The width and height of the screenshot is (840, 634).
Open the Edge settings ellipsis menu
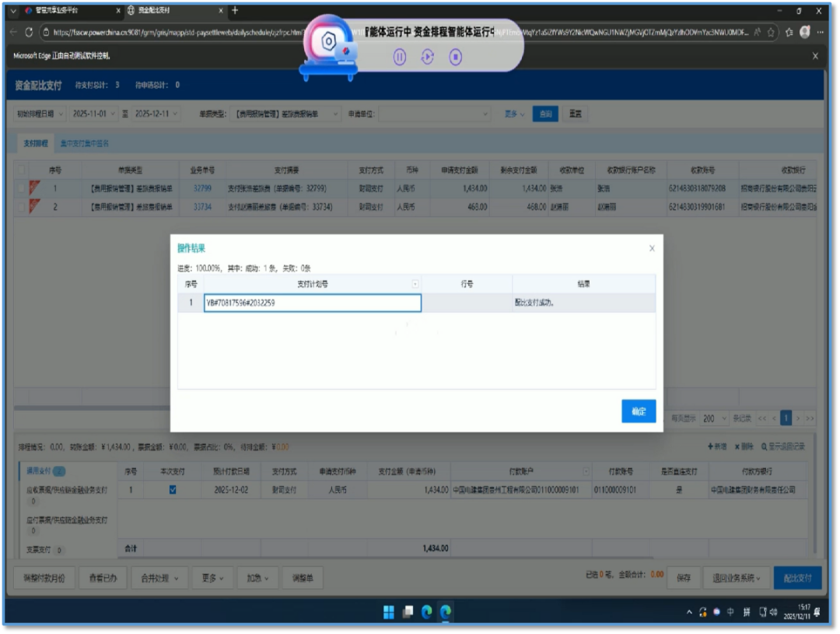coord(820,33)
